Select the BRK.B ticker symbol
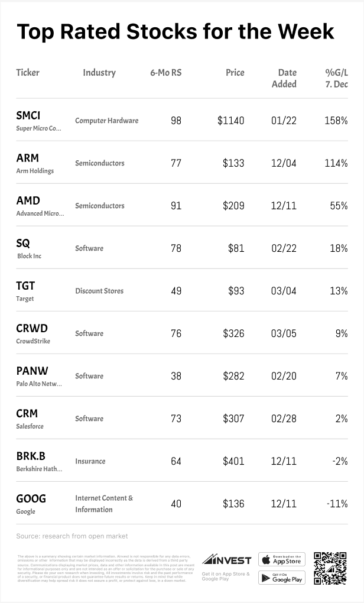 click(31, 456)
